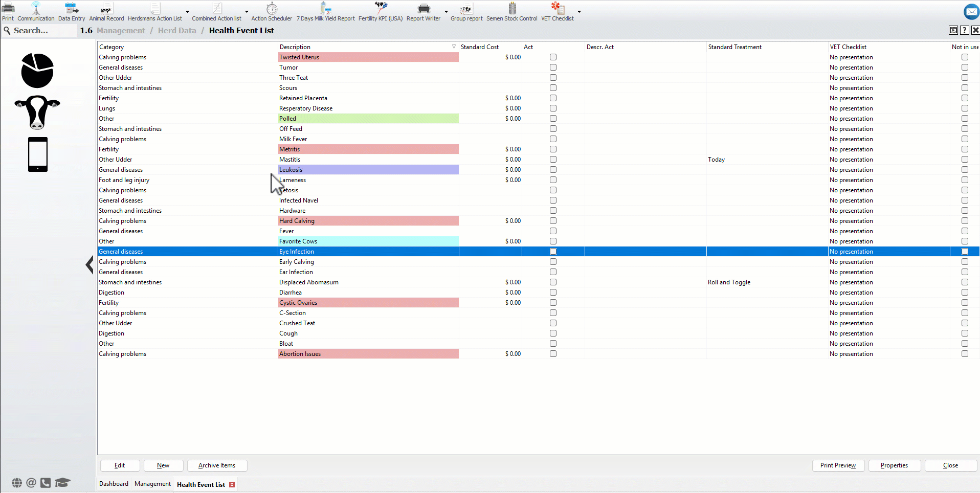Toggle Act checkbox for Mastitis
This screenshot has height=493, width=980.
point(553,160)
